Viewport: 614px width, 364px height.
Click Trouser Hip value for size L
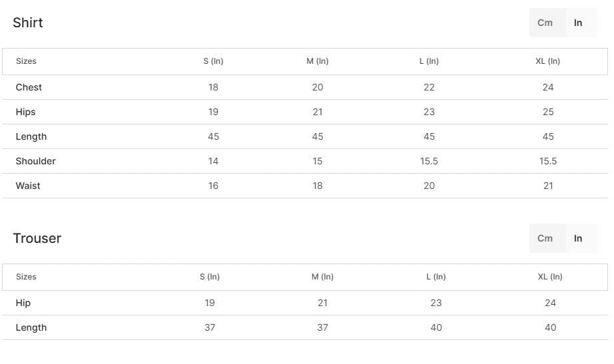(436, 303)
